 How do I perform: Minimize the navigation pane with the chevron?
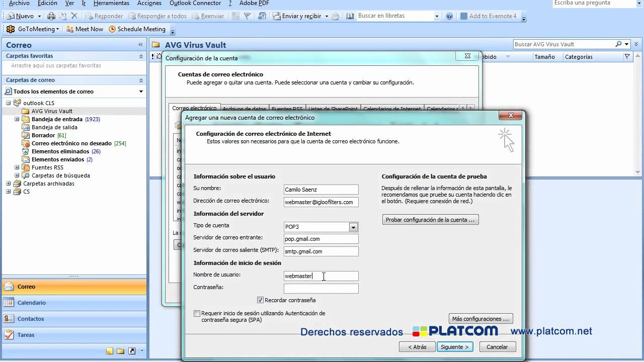click(141, 45)
